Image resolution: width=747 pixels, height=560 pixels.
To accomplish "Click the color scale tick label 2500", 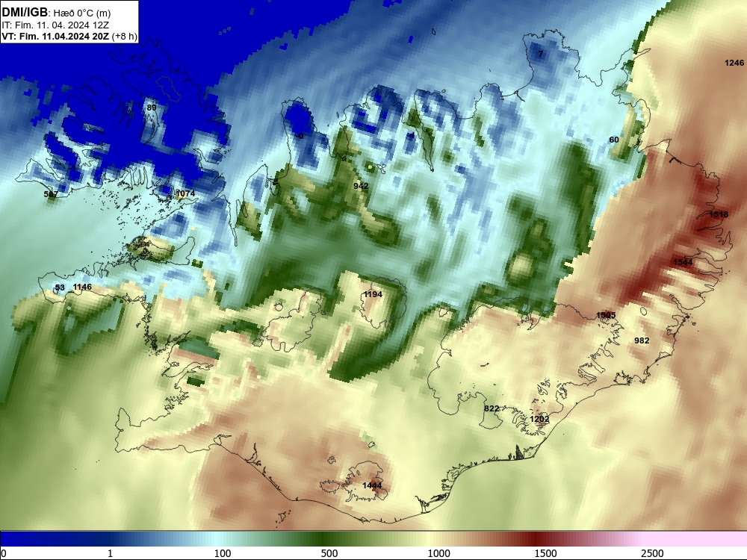I will pyautogui.click(x=652, y=553).
